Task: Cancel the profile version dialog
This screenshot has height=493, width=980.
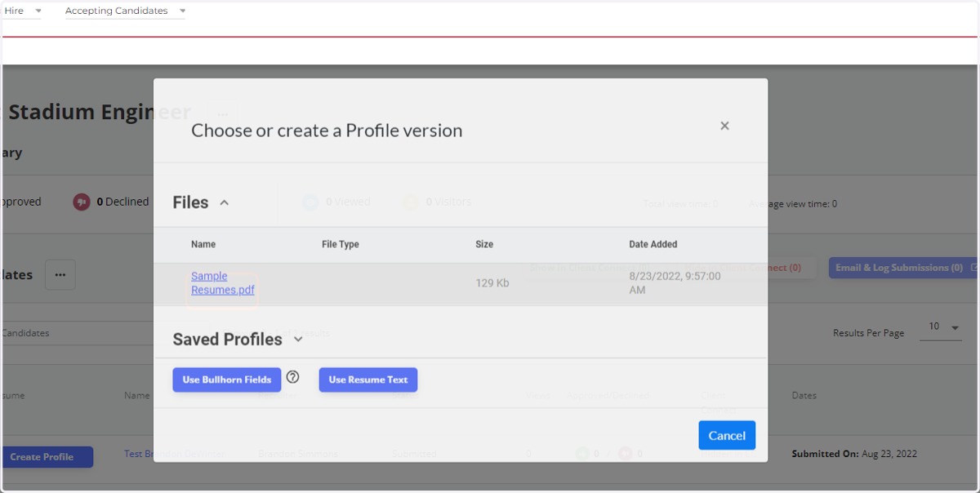Action: (x=727, y=435)
